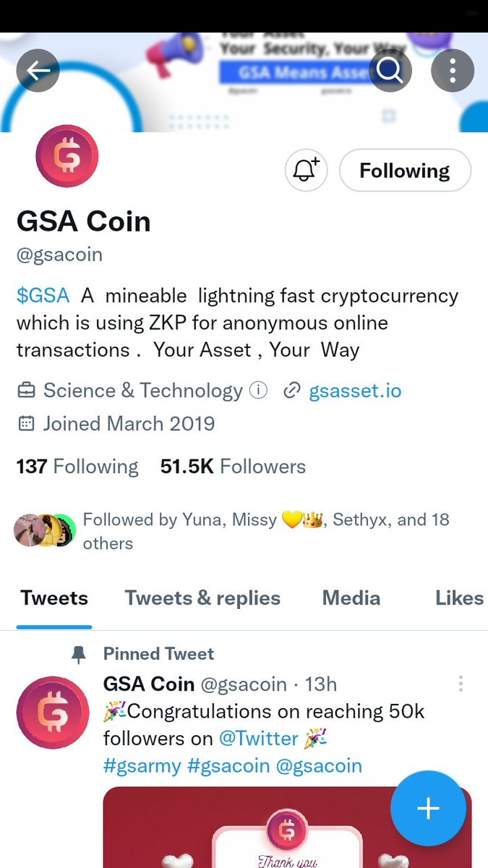488x868 pixels.
Task: Tap the blue compose tweet plus button
Action: coord(428,808)
